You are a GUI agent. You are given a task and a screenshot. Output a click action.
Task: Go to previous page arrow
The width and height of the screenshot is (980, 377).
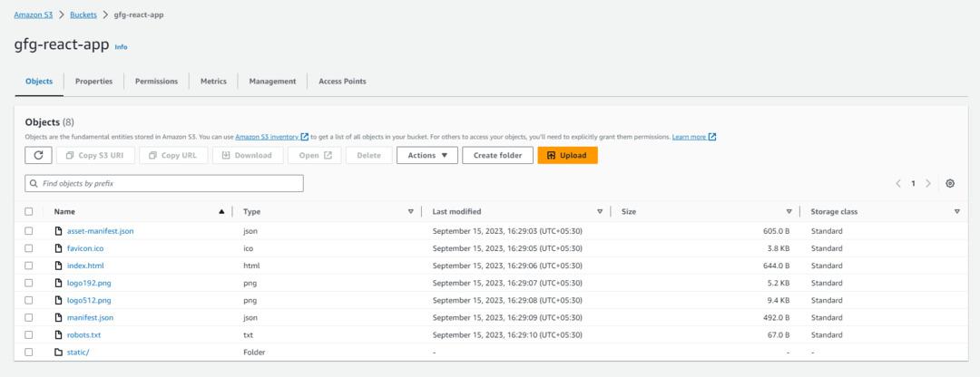(x=898, y=183)
